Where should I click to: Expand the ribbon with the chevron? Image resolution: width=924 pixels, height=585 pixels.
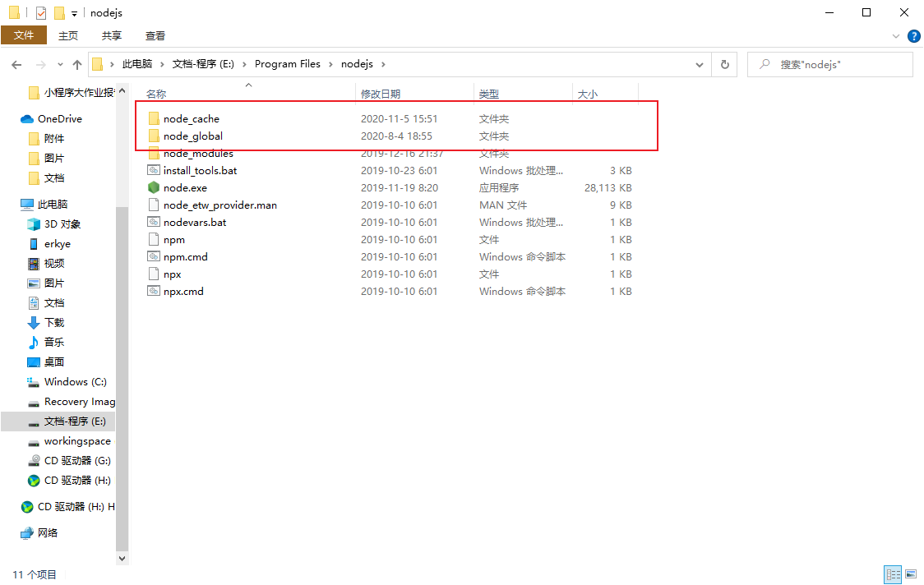pos(896,36)
